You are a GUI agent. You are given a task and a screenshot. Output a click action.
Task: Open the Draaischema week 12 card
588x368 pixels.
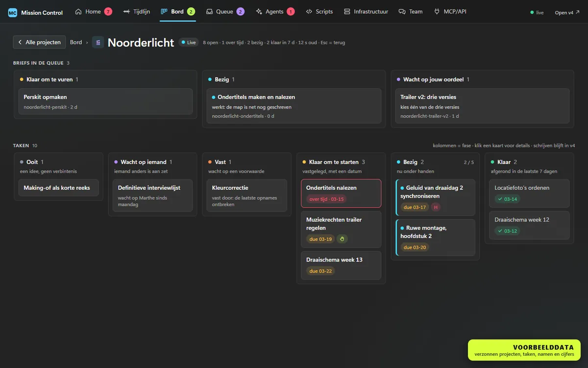pyautogui.click(x=530, y=225)
